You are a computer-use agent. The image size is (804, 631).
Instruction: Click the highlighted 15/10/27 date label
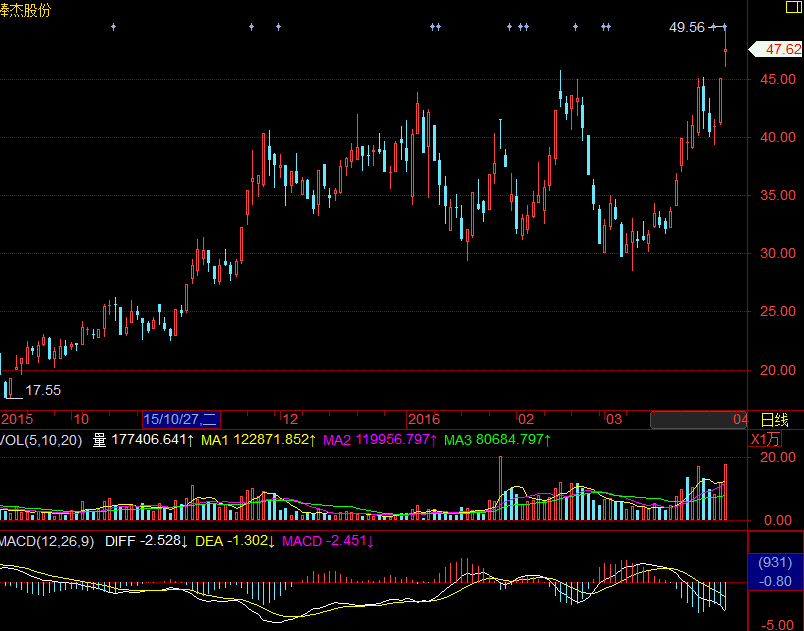tap(182, 419)
